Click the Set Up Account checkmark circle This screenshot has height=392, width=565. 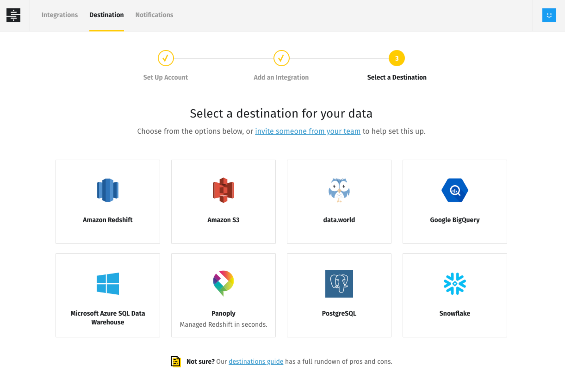(166, 58)
